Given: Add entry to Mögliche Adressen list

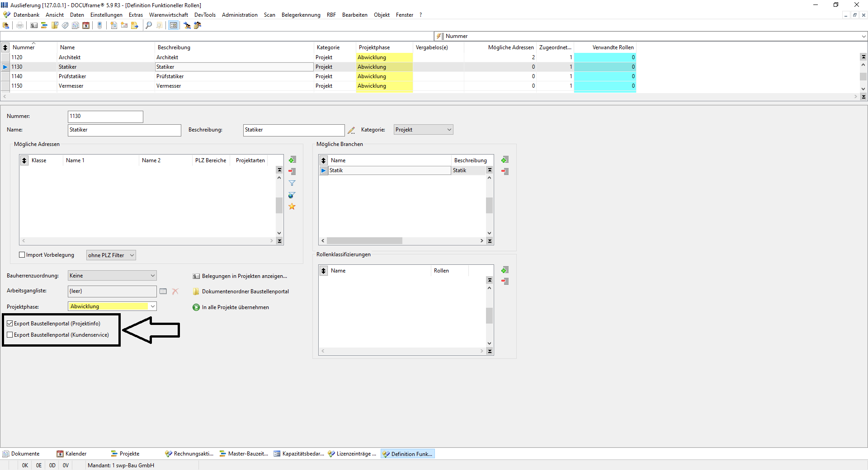Looking at the screenshot, I should [x=292, y=160].
